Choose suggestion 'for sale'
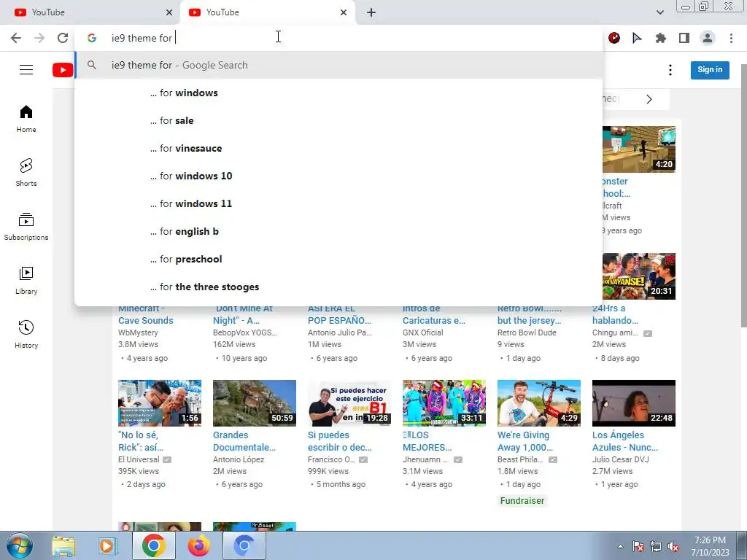Viewport: 747px width, 560px height. [x=338, y=120]
